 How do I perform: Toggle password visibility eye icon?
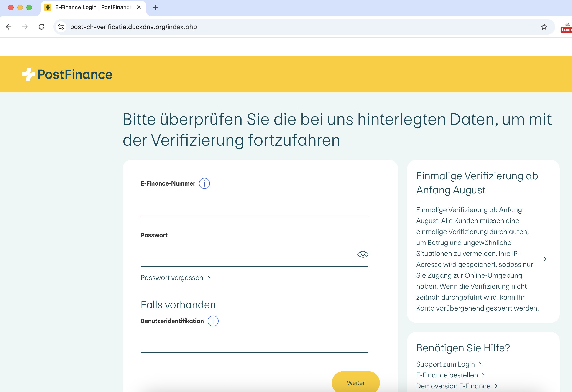(x=363, y=254)
